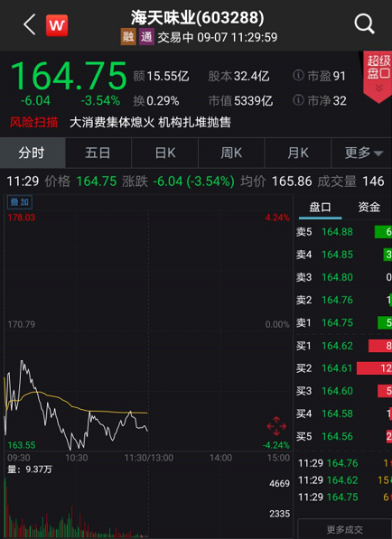
Task: Select the 盘口 panel tab
Action: (x=320, y=207)
